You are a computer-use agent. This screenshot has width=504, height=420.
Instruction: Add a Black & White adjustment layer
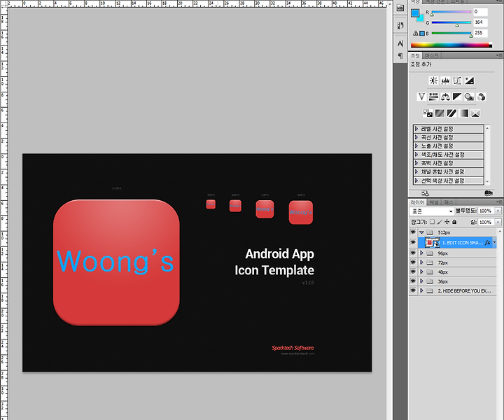coord(457,97)
